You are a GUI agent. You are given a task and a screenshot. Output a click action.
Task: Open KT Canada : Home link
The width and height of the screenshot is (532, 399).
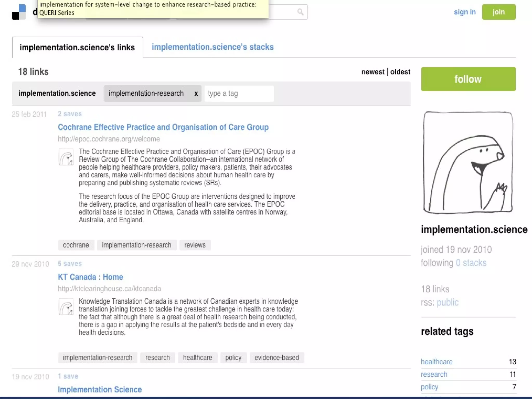(x=90, y=277)
